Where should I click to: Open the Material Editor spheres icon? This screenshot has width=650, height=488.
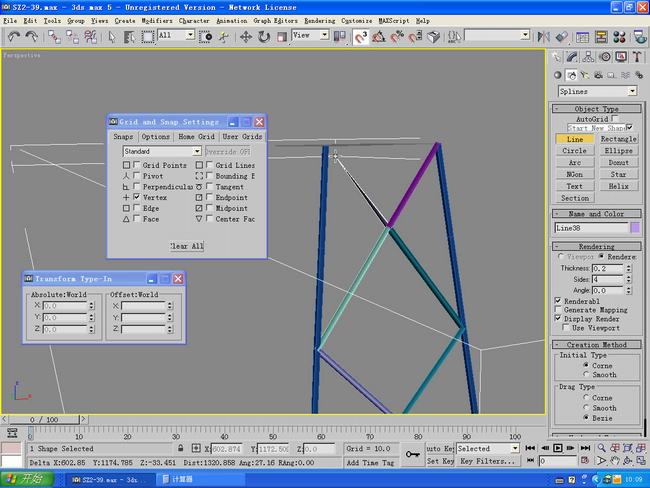[619, 37]
